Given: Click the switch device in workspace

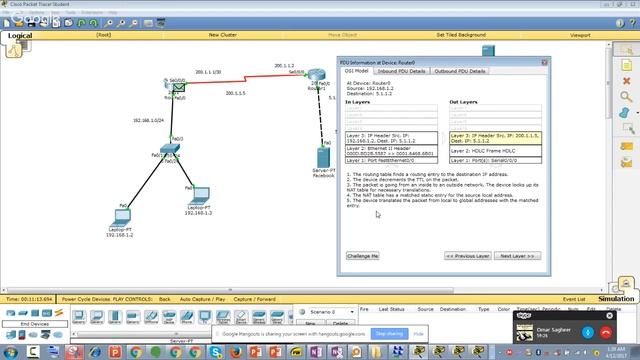Looking at the screenshot, I should pyautogui.click(x=170, y=149).
